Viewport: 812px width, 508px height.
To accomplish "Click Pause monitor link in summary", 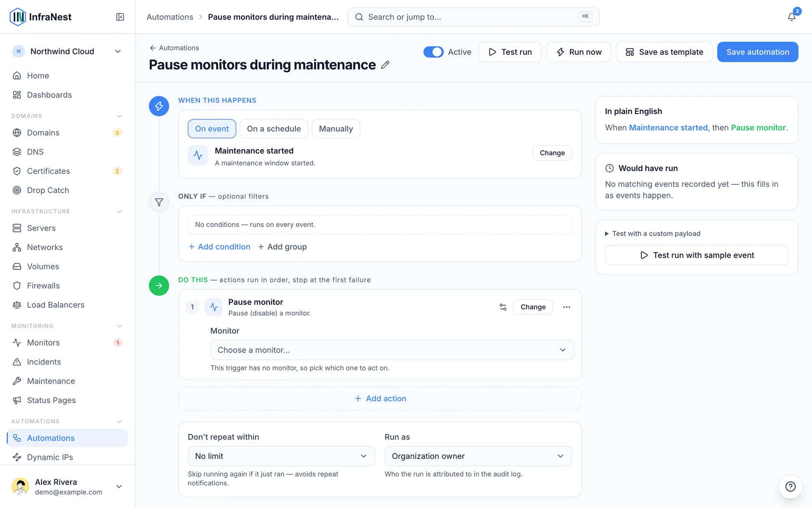I will [758, 128].
